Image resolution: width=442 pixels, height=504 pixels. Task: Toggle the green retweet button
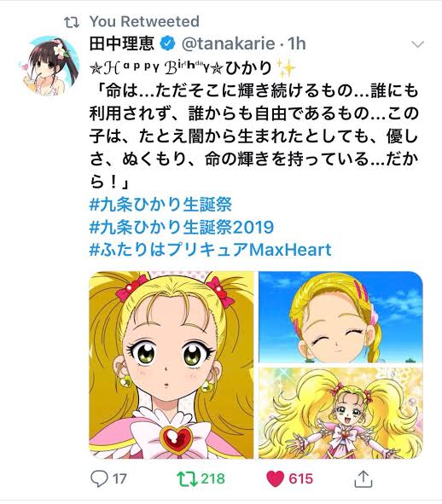(187, 478)
